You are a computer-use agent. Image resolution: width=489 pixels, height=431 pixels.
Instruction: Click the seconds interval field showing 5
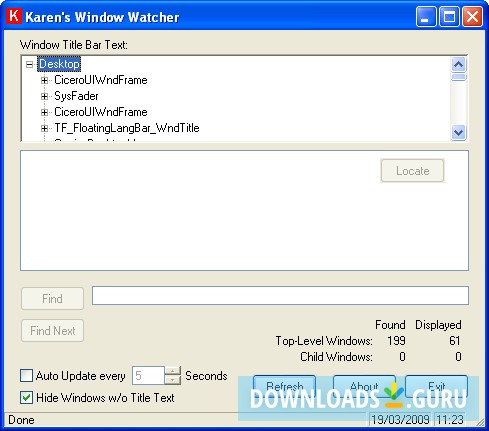coord(148,376)
